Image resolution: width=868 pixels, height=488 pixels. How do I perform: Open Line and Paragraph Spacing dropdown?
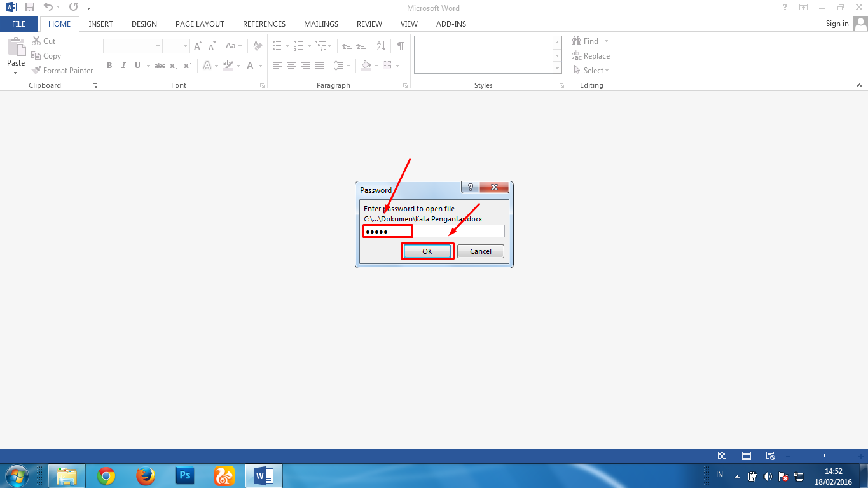point(342,66)
